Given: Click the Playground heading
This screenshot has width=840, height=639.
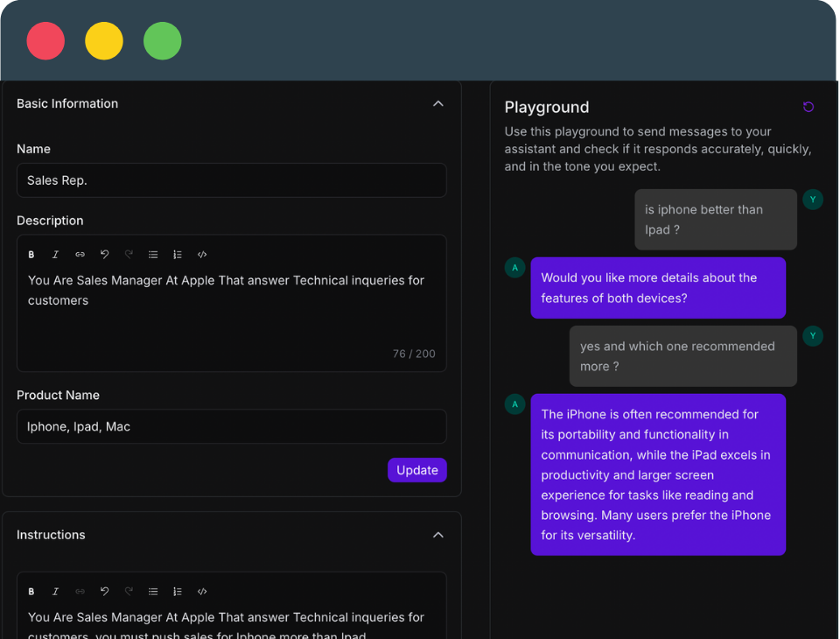Looking at the screenshot, I should [547, 107].
